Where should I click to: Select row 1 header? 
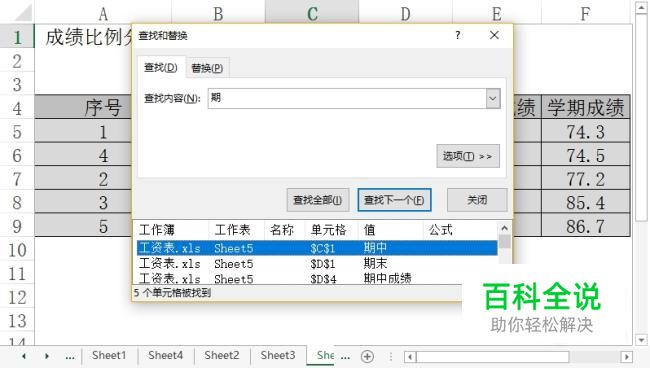coord(17,37)
